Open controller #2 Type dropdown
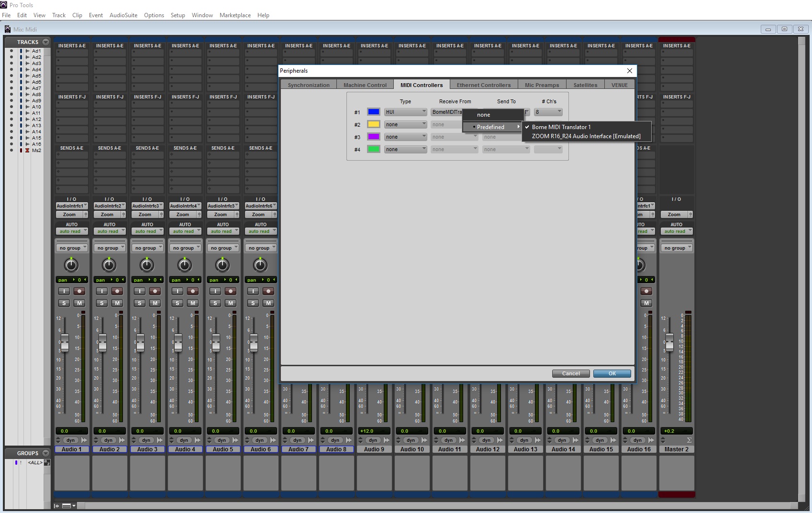Screen dimensions: 812x513 [405, 125]
